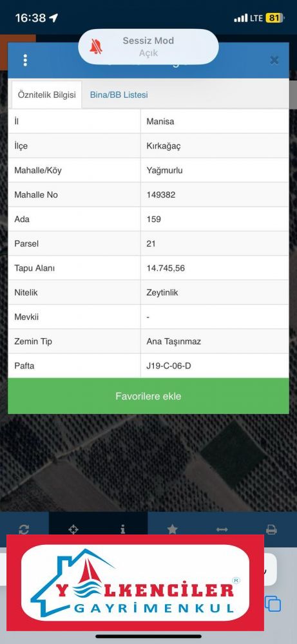The width and height of the screenshot is (297, 644).
Task: Click the refresh arrows icon
Action: click(x=24, y=529)
